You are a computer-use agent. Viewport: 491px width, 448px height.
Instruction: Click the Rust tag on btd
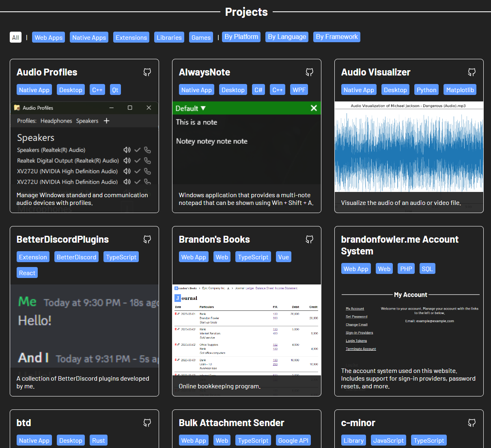(x=99, y=440)
